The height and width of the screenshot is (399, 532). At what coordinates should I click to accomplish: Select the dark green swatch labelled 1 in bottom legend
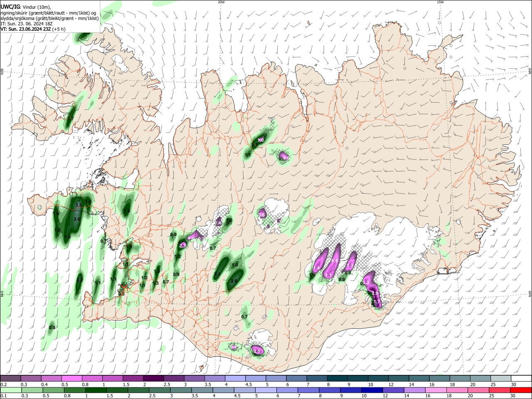[x=95, y=390]
